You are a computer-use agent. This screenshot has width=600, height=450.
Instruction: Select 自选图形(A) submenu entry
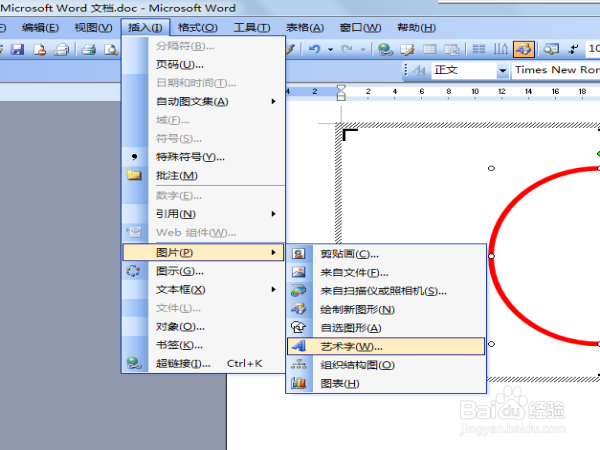386,328
